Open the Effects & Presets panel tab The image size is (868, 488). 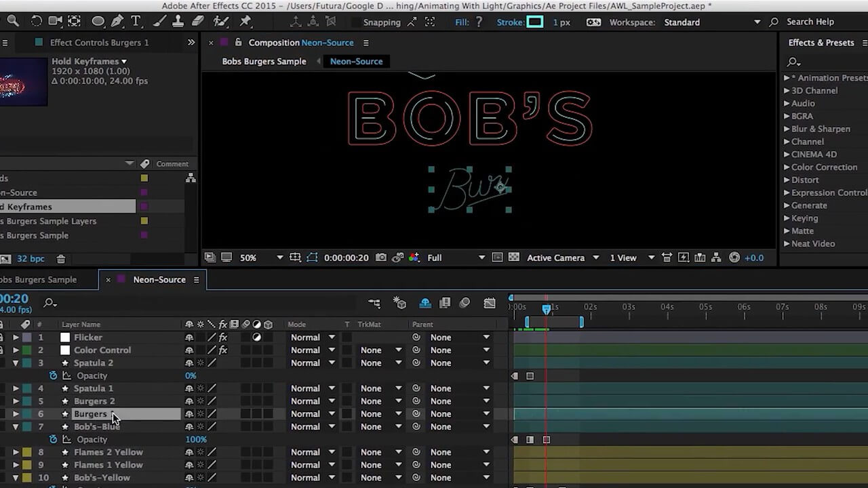tap(821, 43)
